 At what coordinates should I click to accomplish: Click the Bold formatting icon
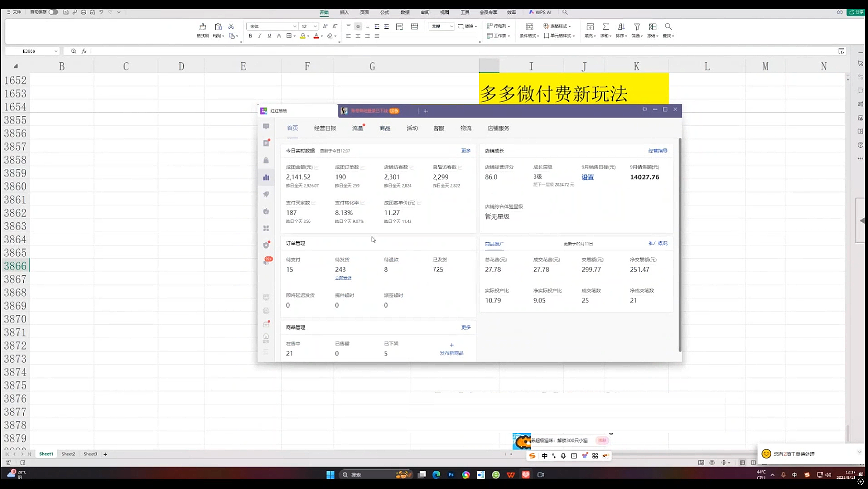[250, 36]
